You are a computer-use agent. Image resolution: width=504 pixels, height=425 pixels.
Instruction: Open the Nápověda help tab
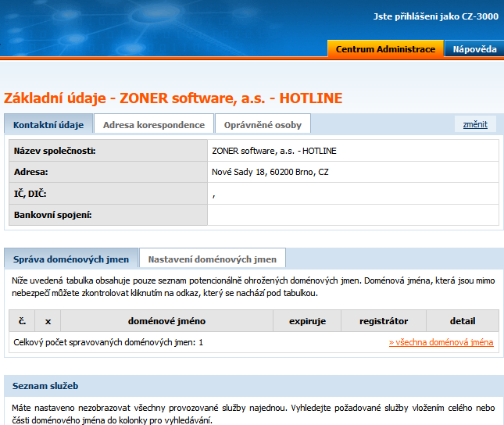tap(474, 49)
